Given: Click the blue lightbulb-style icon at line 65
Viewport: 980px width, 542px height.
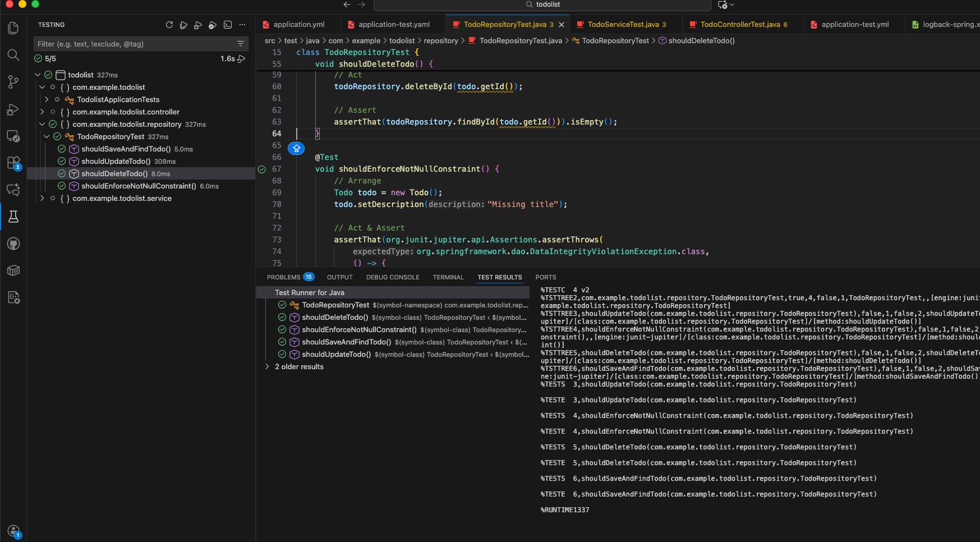Looking at the screenshot, I should tap(296, 148).
